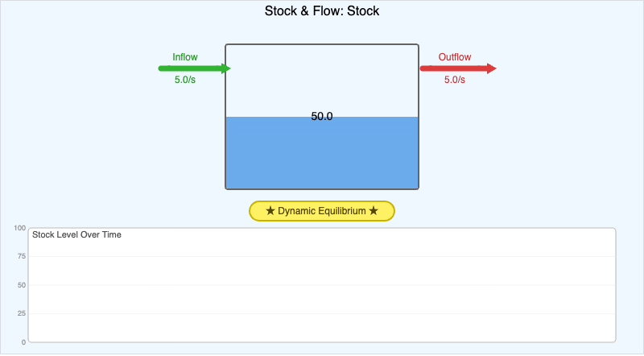Select the green 5.0/s inflow rate

click(185, 80)
